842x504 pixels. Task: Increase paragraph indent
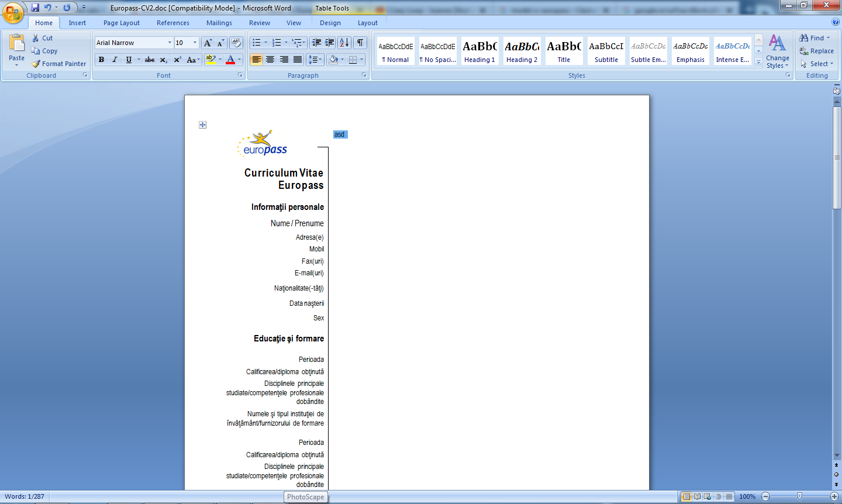pyautogui.click(x=330, y=43)
